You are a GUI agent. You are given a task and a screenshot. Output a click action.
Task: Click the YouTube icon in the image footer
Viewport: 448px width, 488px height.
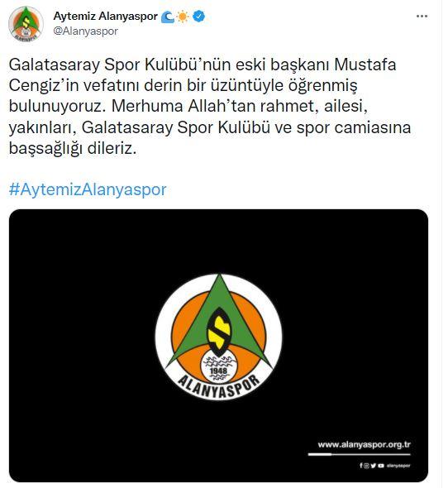point(380,466)
